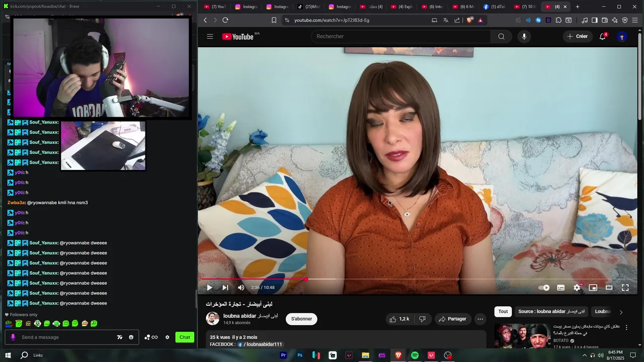
Task: Open the translate page icon
Action: pyautogui.click(x=446, y=20)
